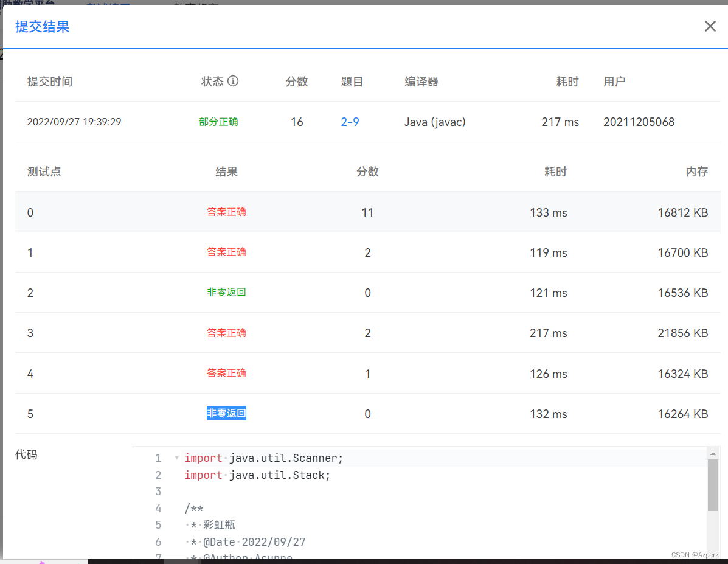Click the 代码 section label

tap(26, 454)
